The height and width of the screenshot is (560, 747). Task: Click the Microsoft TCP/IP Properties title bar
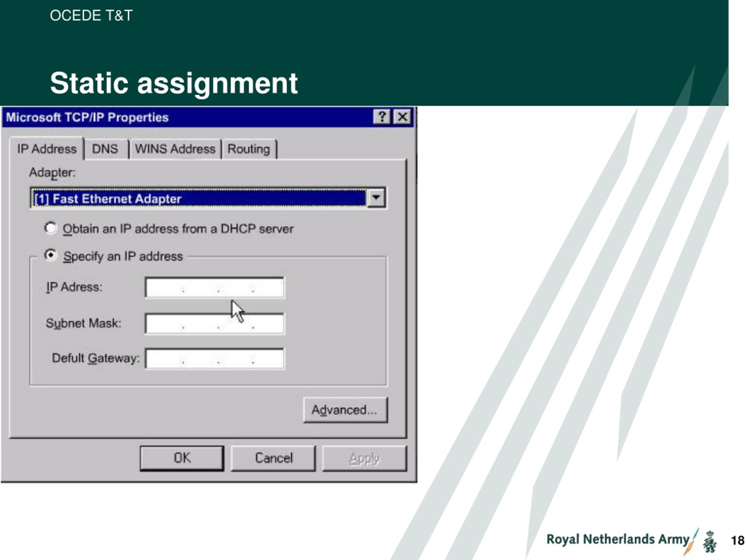click(x=208, y=117)
